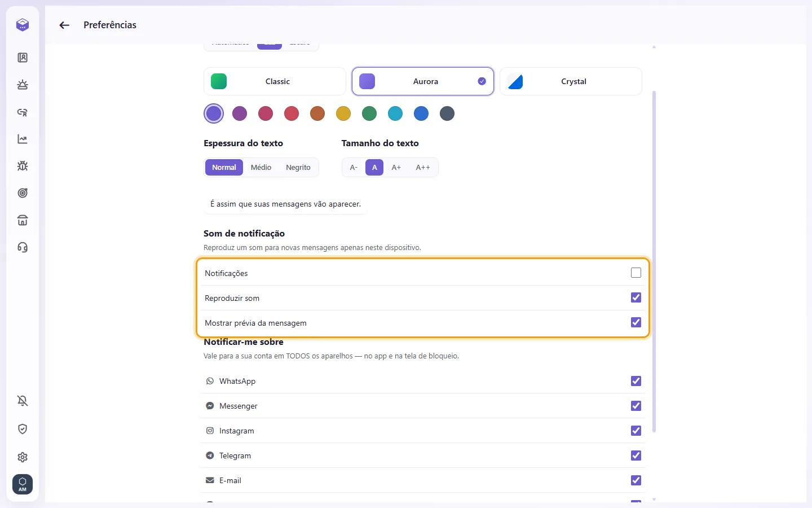This screenshot has height=508, width=812.
Task: Open the headset support icon
Action: 23,247
